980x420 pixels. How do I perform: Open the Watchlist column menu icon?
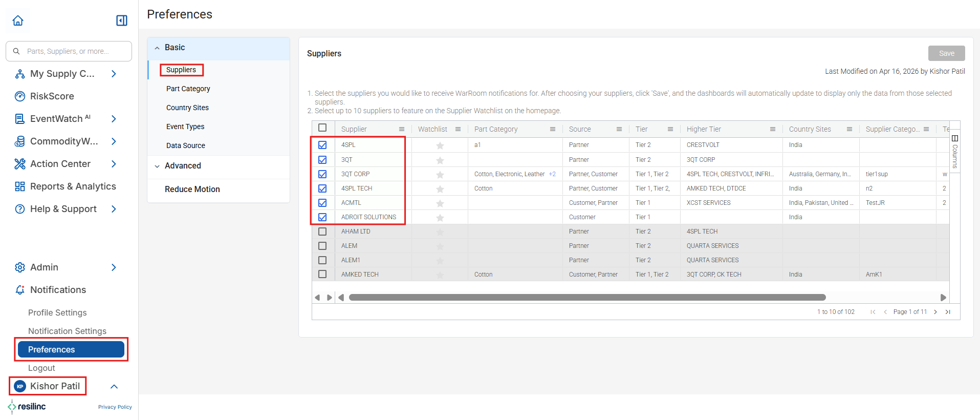point(458,129)
